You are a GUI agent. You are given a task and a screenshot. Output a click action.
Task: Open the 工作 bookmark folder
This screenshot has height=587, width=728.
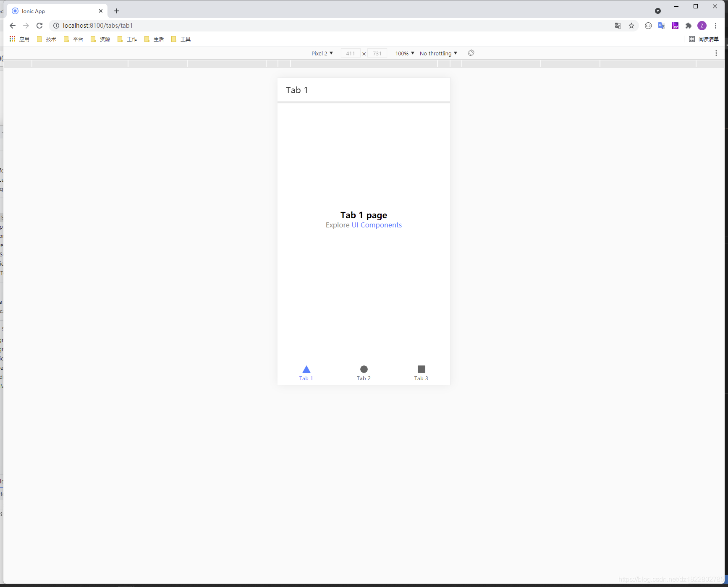127,39
